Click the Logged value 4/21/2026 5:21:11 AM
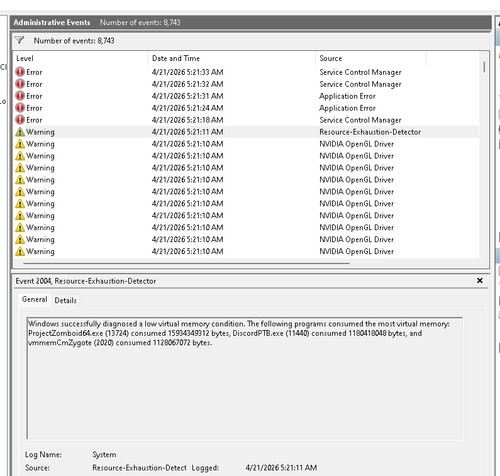Viewport: 500px width, 476px height. pos(281,468)
